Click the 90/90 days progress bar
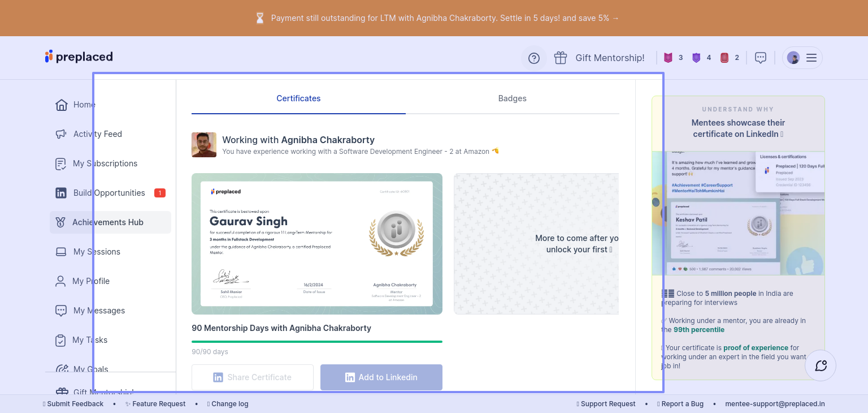Image resolution: width=868 pixels, height=413 pixels. point(316,342)
